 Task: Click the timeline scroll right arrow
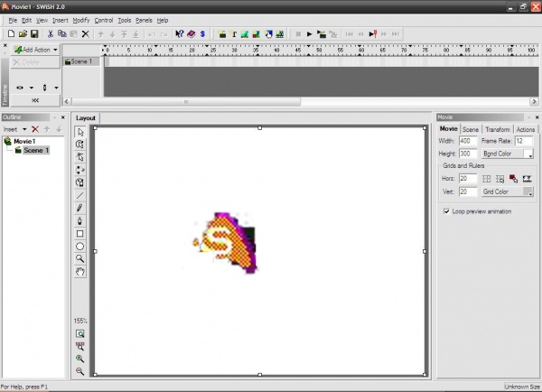[534, 102]
